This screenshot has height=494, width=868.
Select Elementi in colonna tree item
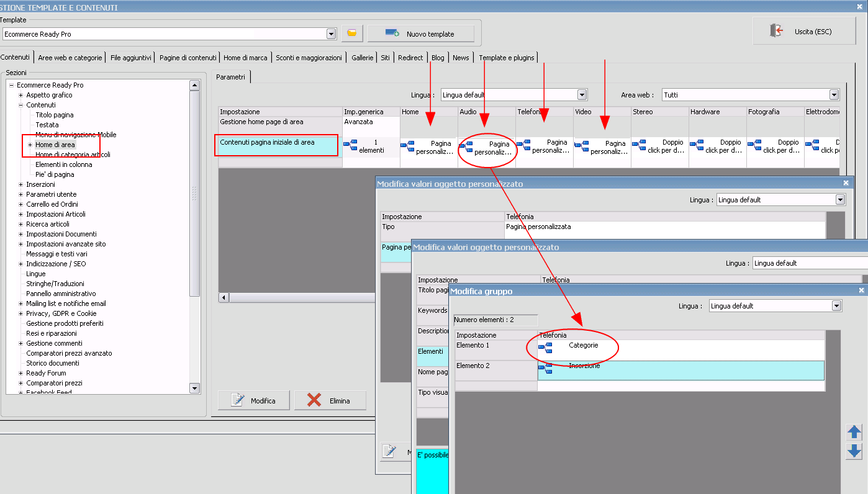(x=64, y=164)
